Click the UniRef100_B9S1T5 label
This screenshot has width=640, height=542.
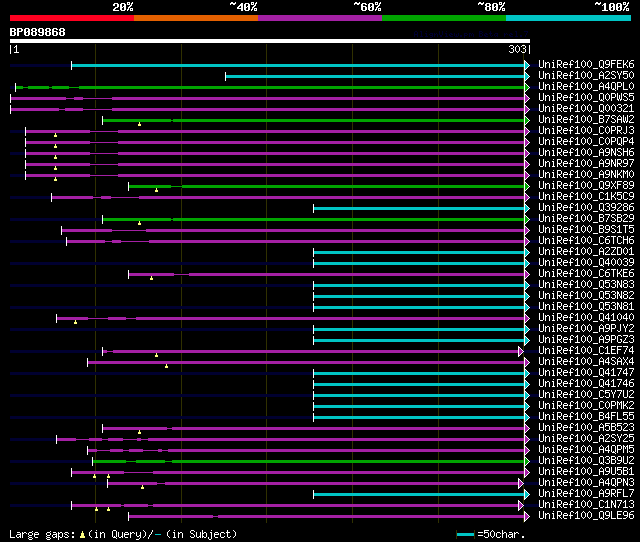(586, 230)
